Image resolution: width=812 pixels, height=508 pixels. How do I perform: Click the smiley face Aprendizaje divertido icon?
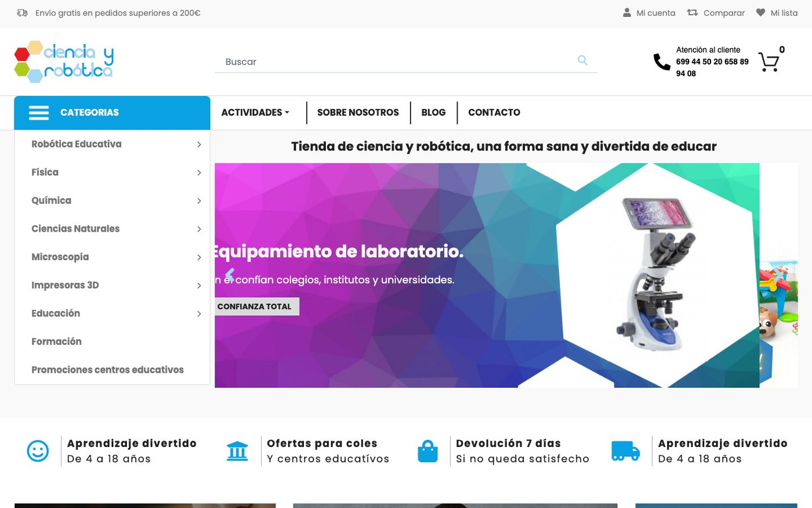click(38, 451)
